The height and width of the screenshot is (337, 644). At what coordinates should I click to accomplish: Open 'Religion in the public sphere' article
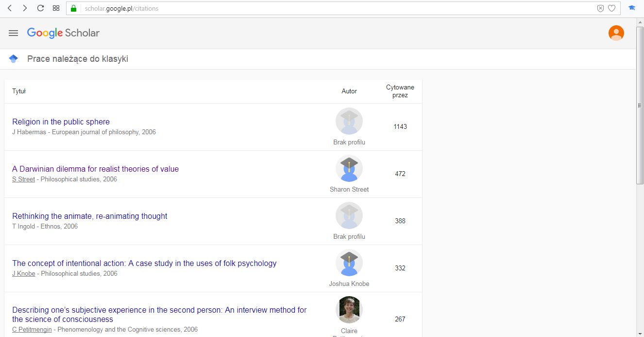tap(61, 122)
